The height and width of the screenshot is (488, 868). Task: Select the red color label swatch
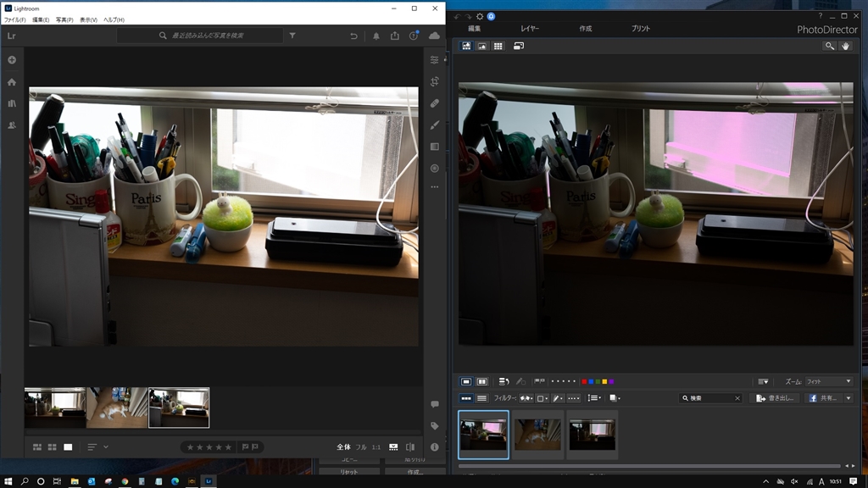[584, 382]
